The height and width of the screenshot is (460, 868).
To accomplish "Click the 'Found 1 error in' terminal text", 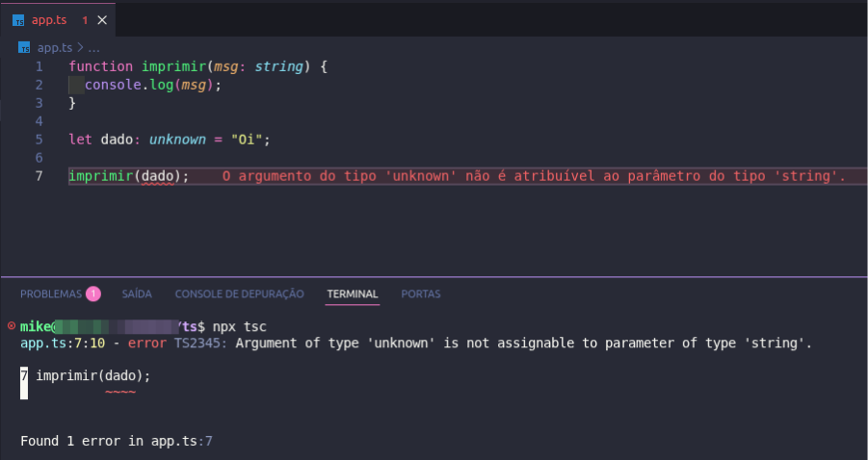I will (82, 441).
